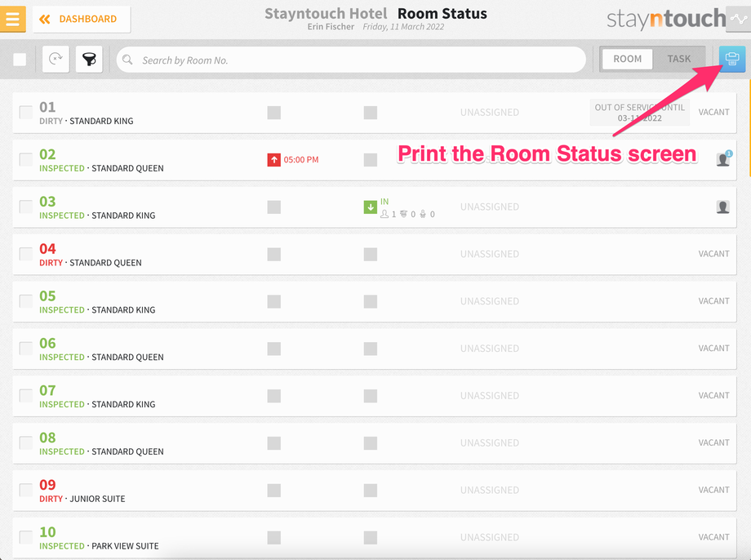
Task: Click grey departure placeholder in room 08
Action: coord(274,442)
